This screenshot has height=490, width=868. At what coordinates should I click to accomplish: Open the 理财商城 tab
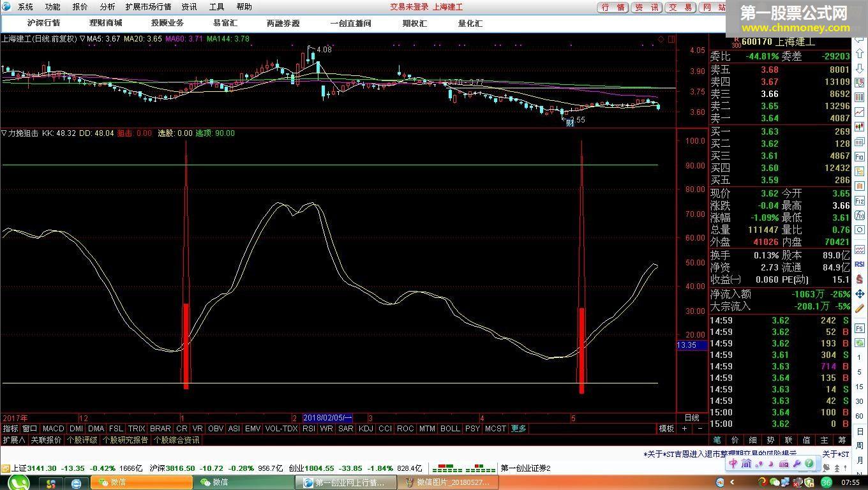[105, 23]
